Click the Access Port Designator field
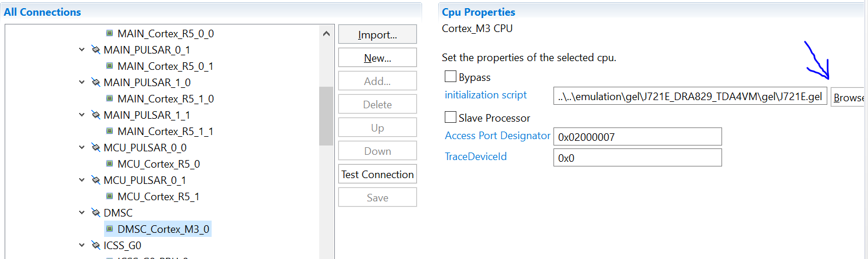This screenshot has width=868, height=259. [x=637, y=137]
